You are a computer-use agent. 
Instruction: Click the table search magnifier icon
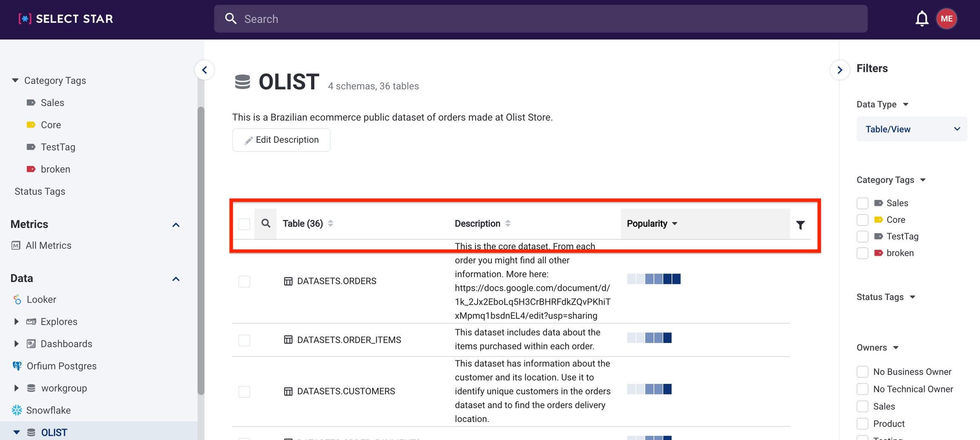pyautogui.click(x=266, y=223)
